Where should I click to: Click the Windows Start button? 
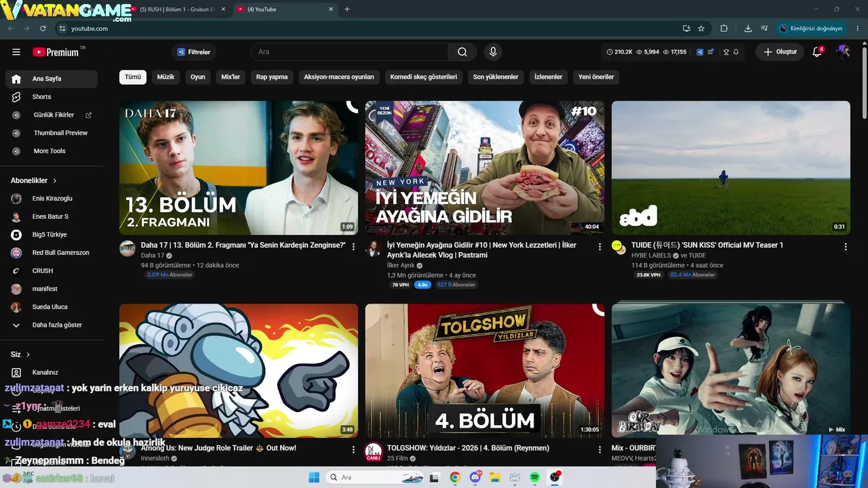[314, 477]
